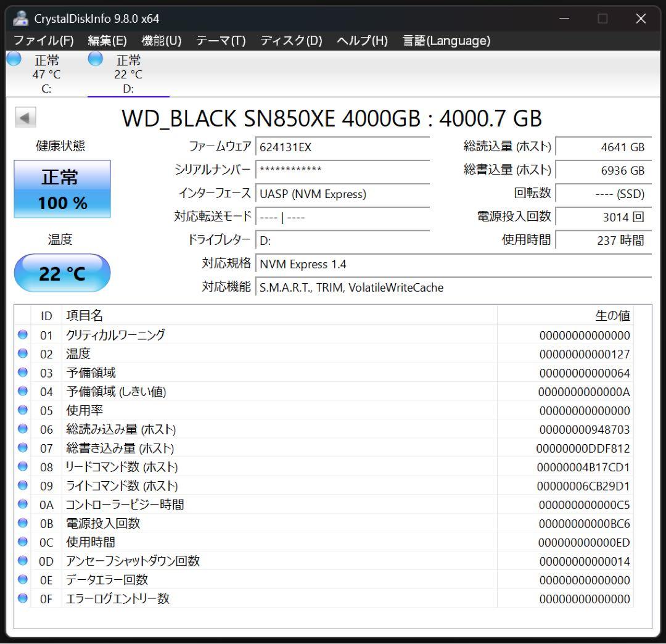Minimize the CrystalDiskInfo window
666x644 pixels.
pyautogui.click(x=564, y=19)
